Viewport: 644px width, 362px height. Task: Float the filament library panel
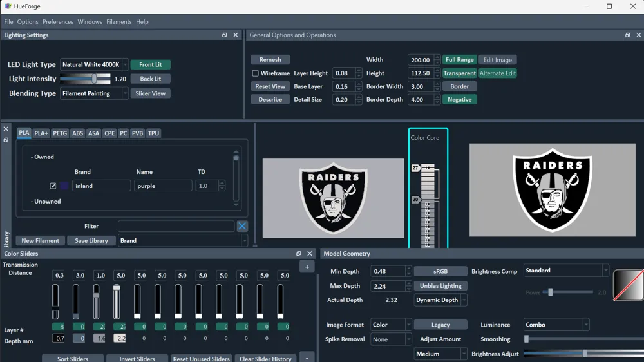click(x=6, y=140)
